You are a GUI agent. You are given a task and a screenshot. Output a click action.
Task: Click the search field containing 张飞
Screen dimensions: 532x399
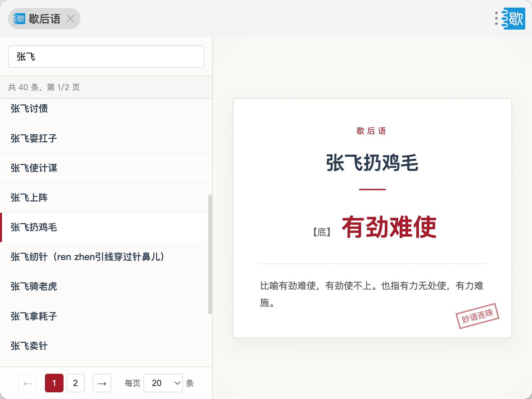tap(106, 57)
